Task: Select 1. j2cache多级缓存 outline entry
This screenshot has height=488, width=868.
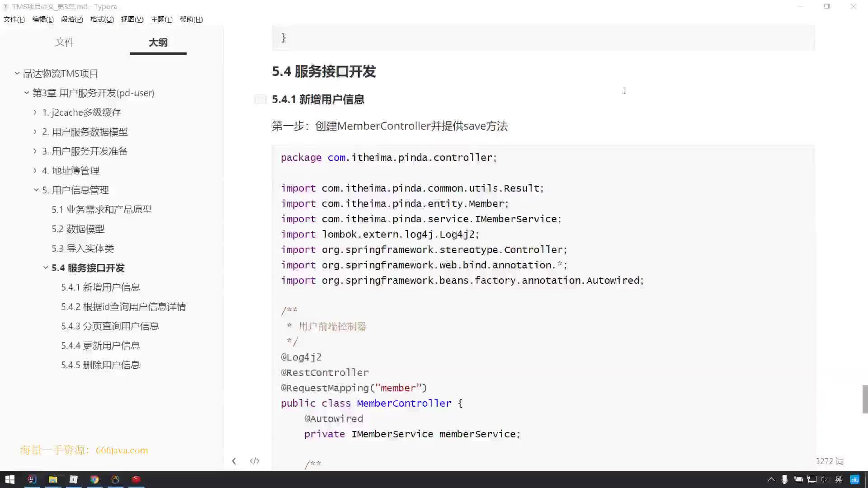Action: click(x=82, y=112)
